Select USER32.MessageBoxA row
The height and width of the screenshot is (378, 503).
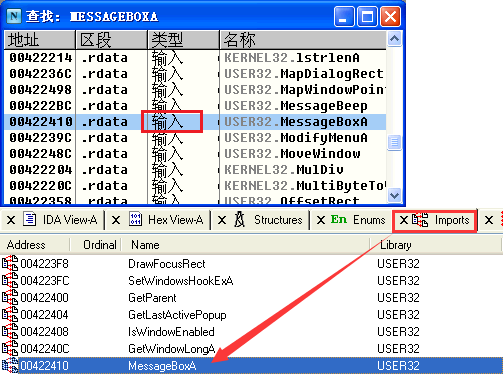point(195,122)
